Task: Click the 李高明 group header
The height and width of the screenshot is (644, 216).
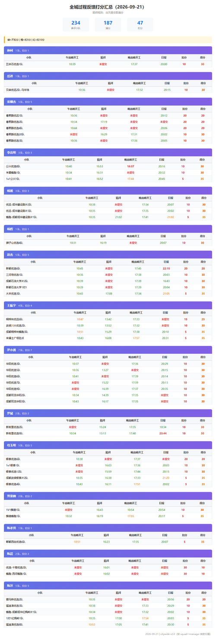Action: point(108,153)
